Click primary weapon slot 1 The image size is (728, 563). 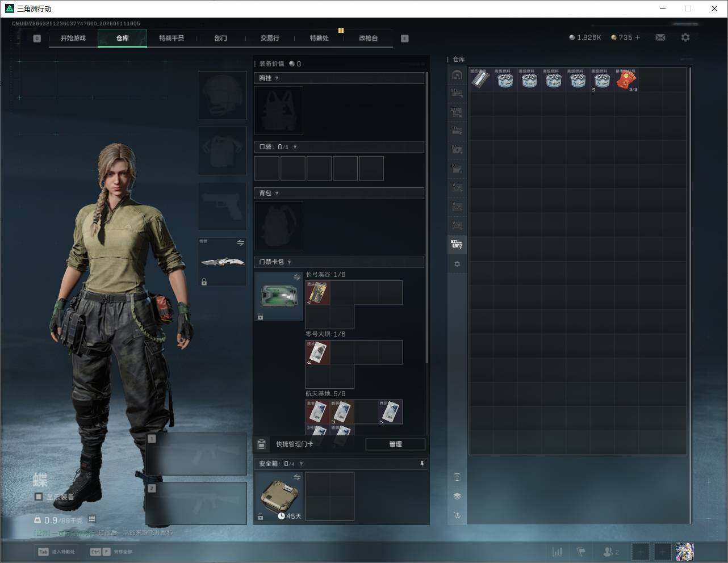[196, 454]
